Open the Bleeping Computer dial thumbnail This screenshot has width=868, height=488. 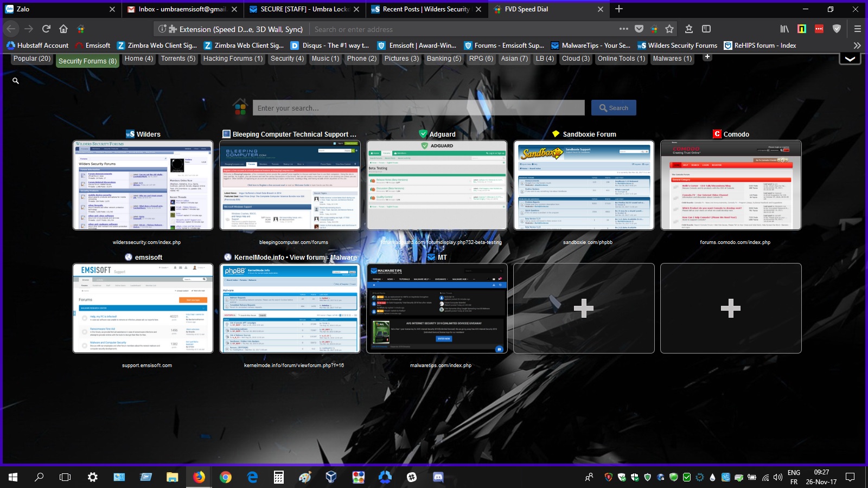tap(290, 185)
